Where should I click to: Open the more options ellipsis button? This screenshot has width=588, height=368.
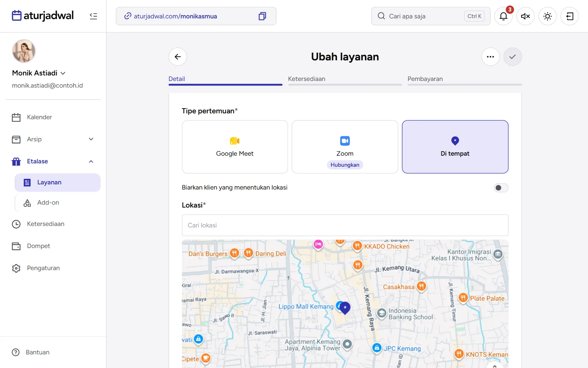click(x=491, y=57)
